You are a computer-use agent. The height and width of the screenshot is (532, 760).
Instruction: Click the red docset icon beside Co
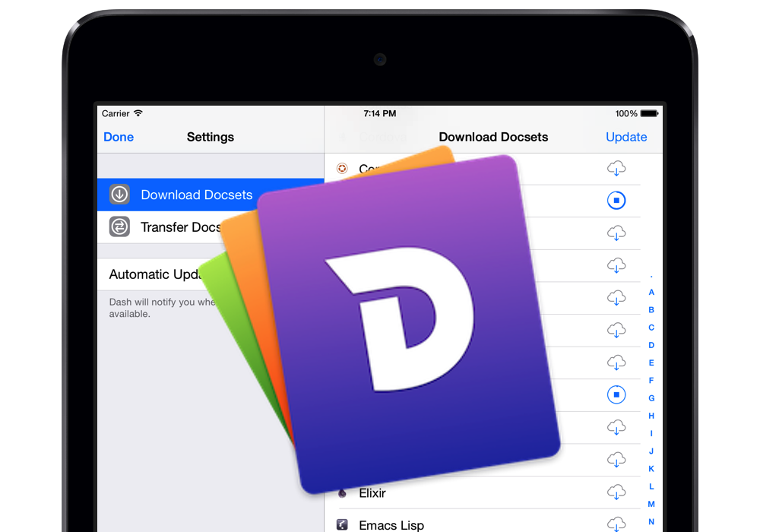coord(342,168)
